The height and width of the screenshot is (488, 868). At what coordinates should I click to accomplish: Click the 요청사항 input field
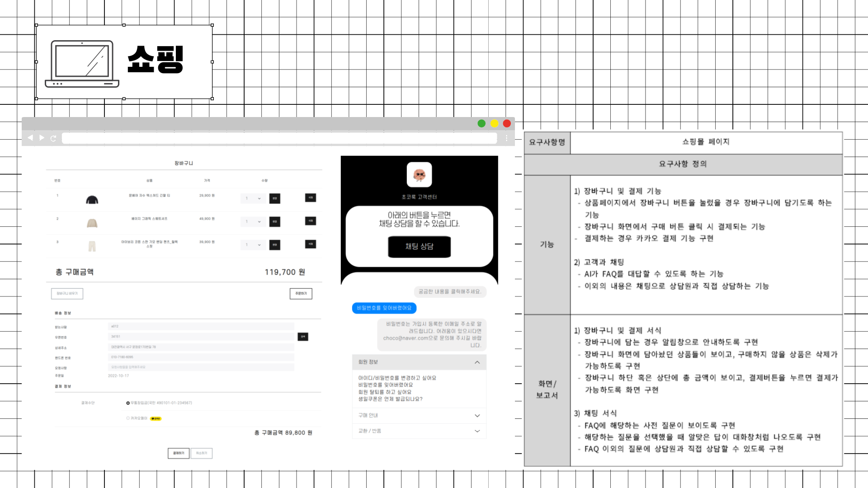click(201, 367)
